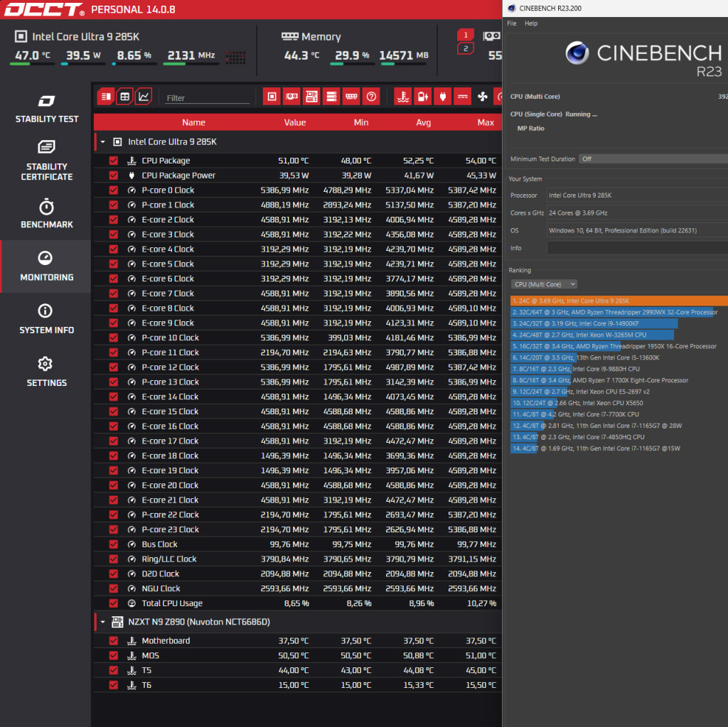
Task: Toggle the CPU sensor filter icon
Action: click(x=272, y=97)
